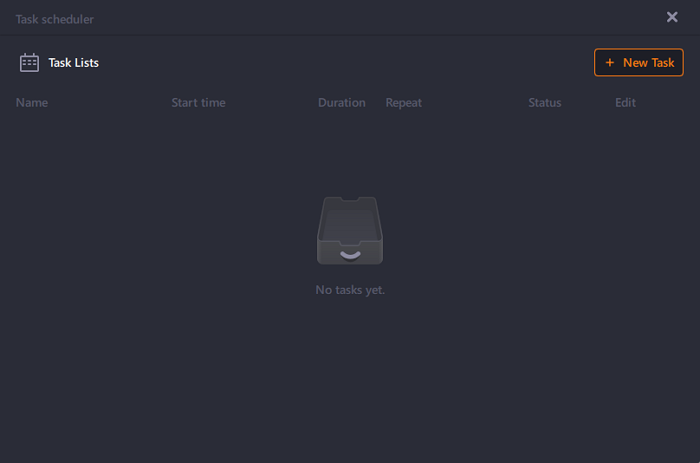Close the Task scheduler dialog

click(672, 17)
